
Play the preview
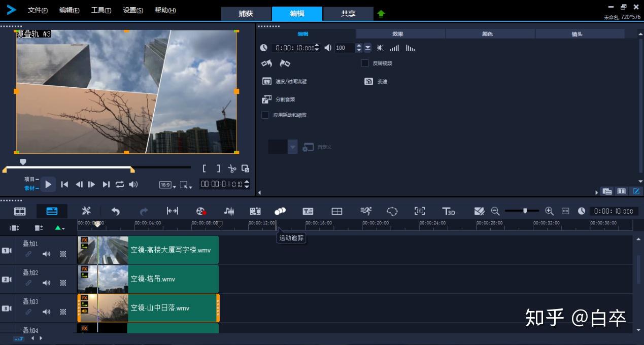48,184
